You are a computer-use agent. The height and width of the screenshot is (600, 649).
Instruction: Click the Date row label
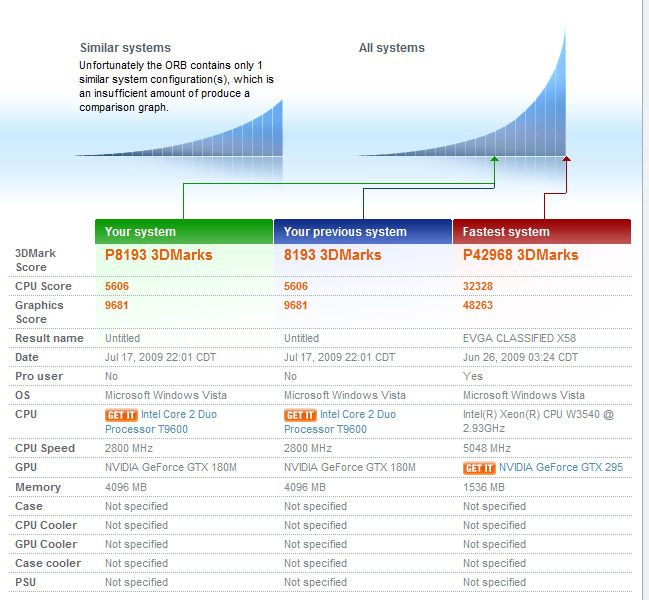click(26, 357)
